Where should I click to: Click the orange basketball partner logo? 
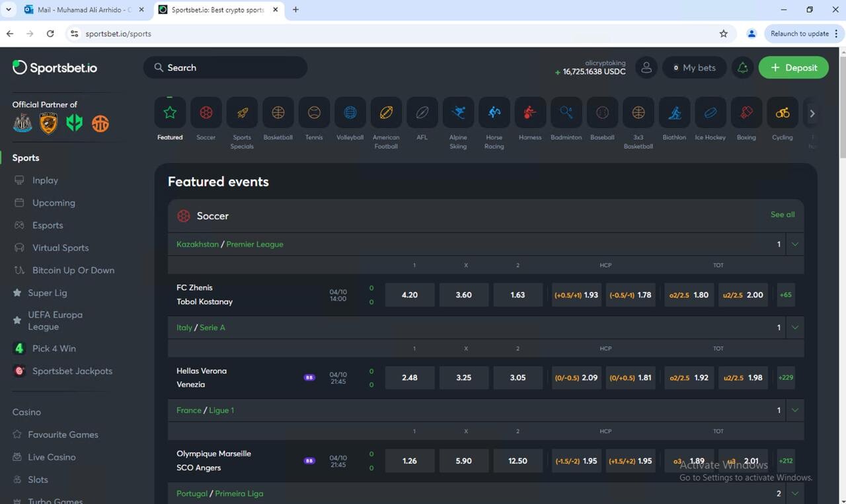point(100,124)
